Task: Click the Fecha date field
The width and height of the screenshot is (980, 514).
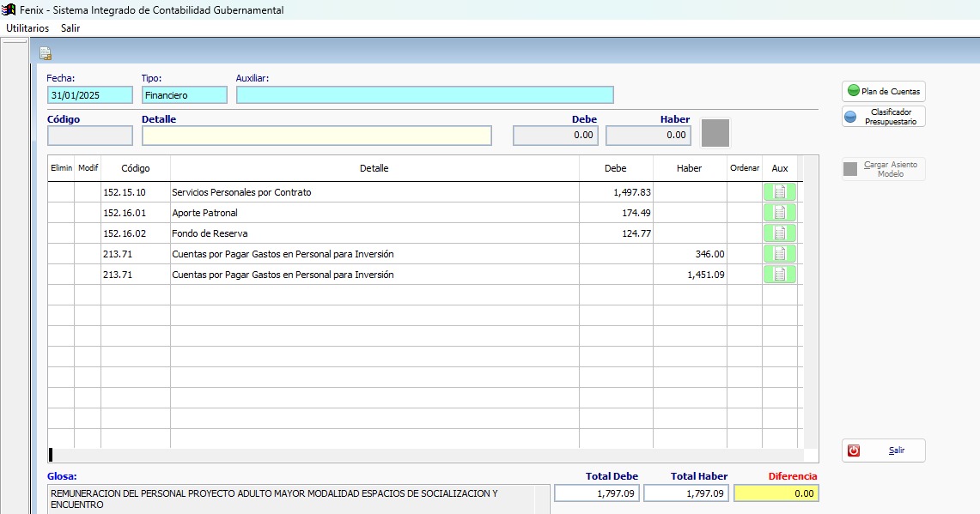Action: (x=90, y=95)
